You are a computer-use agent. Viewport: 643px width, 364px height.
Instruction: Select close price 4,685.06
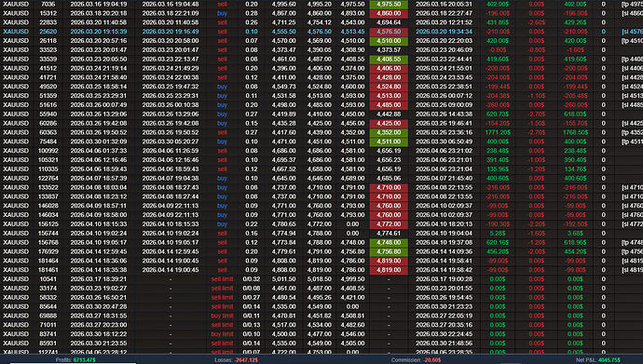389,178
